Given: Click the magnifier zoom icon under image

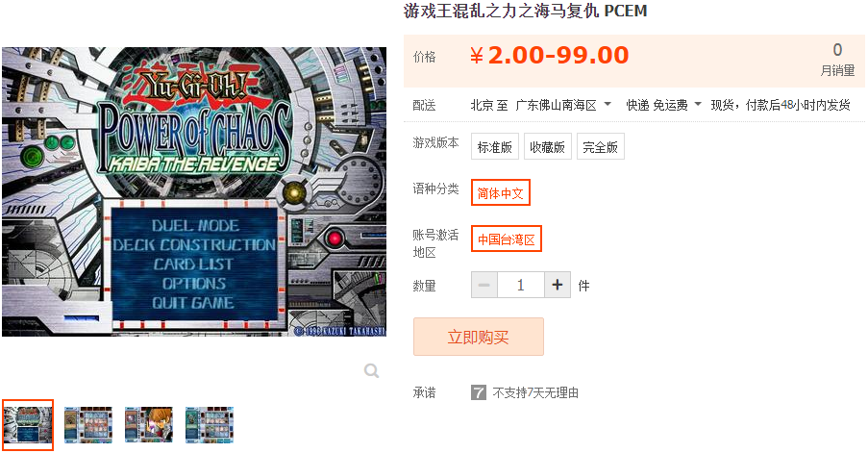Looking at the screenshot, I should coord(371,370).
